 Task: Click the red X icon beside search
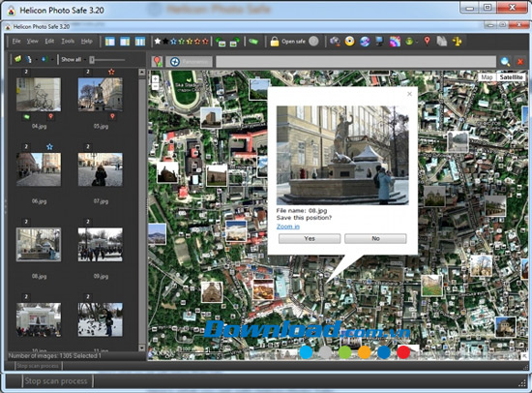click(x=520, y=62)
